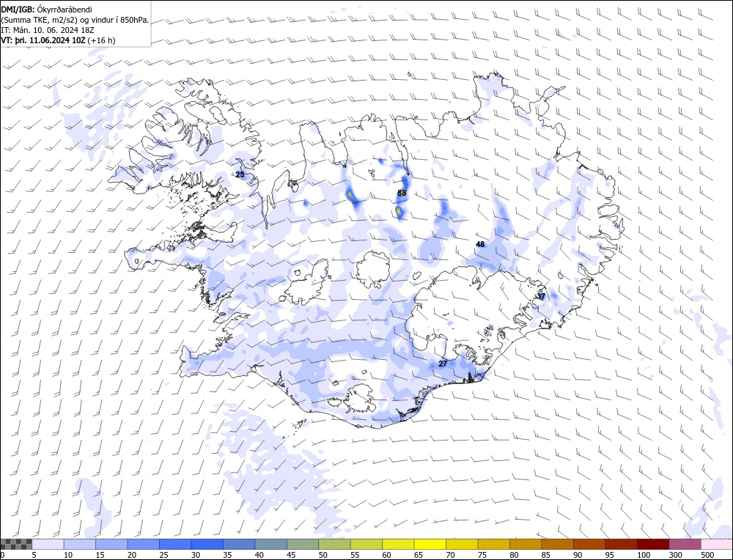Click the yellow swatch between 65 and 70
This screenshot has width=733, height=560.
pos(430,544)
